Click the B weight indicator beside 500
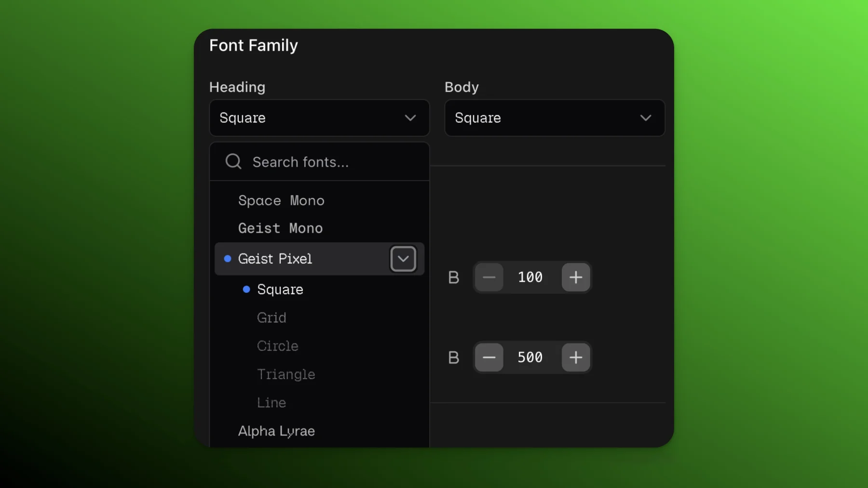 click(453, 357)
